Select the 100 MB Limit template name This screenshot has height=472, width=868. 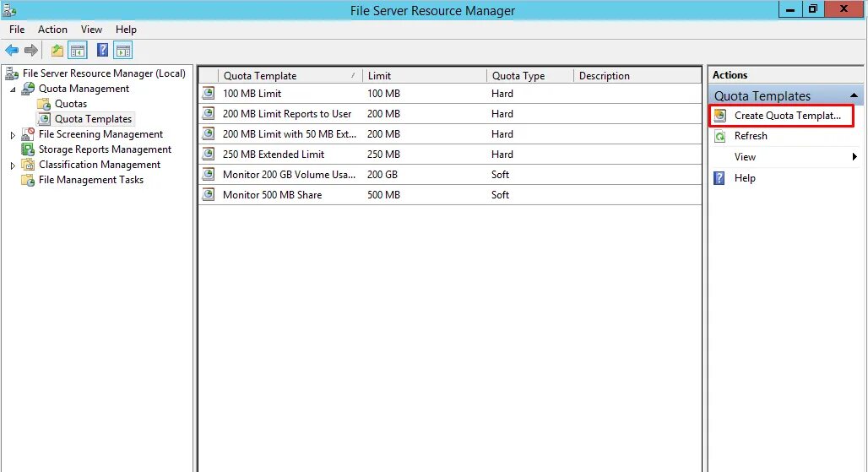point(252,94)
